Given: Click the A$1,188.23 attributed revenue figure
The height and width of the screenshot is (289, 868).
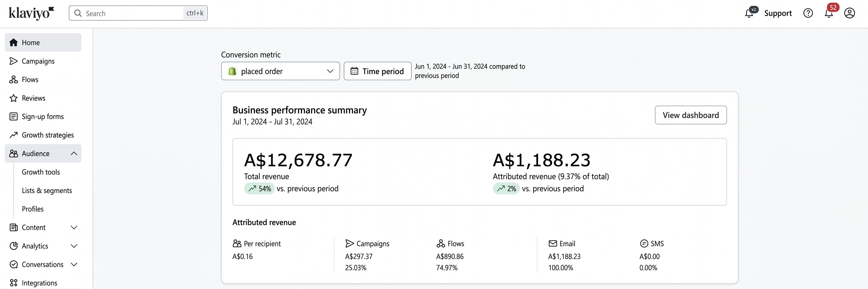Looking at the screenshot, I should tap(542, 160).
